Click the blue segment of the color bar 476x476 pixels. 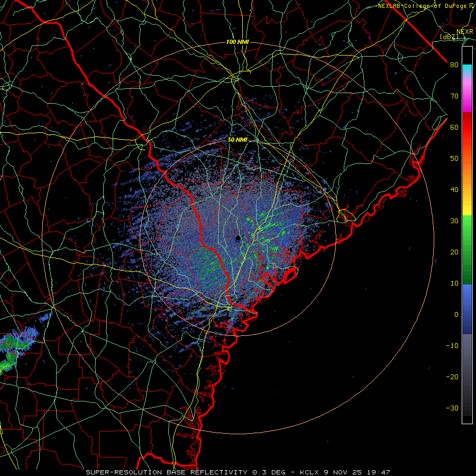point(467,309)
